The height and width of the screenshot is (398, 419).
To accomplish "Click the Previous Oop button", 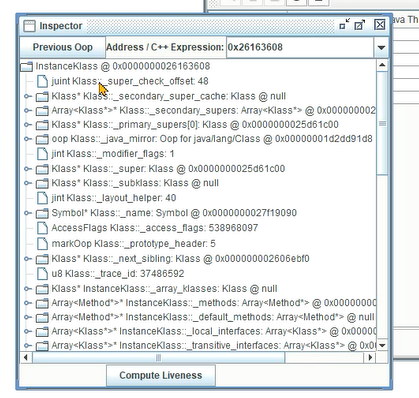I will (x=63, y=47).
